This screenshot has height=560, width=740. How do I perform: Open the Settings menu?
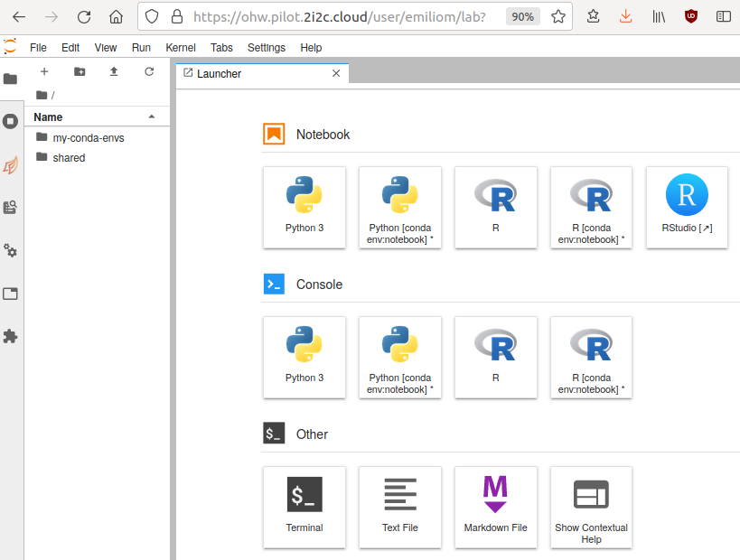267,48
